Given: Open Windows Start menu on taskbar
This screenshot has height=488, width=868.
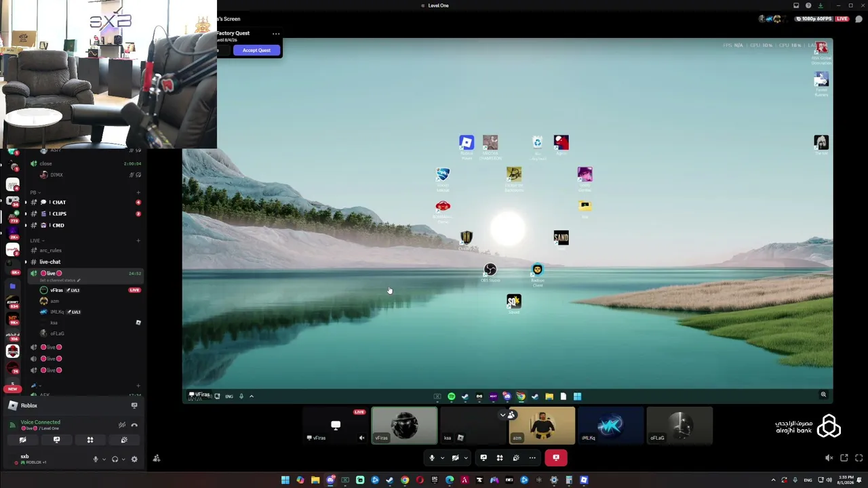Looking at the screenshot, I should point(285,480).
